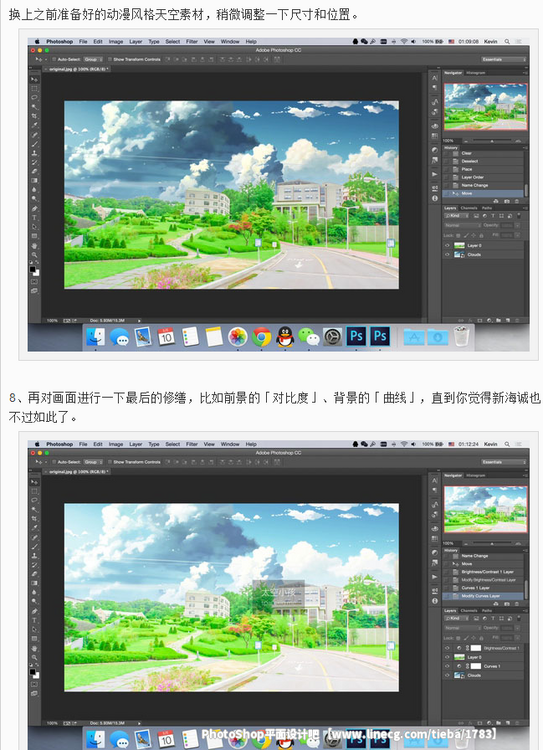Select the Clone Stamp tool in upper screenshot
543x750 pixels.
pyautogui.click(x=34, y=153)
